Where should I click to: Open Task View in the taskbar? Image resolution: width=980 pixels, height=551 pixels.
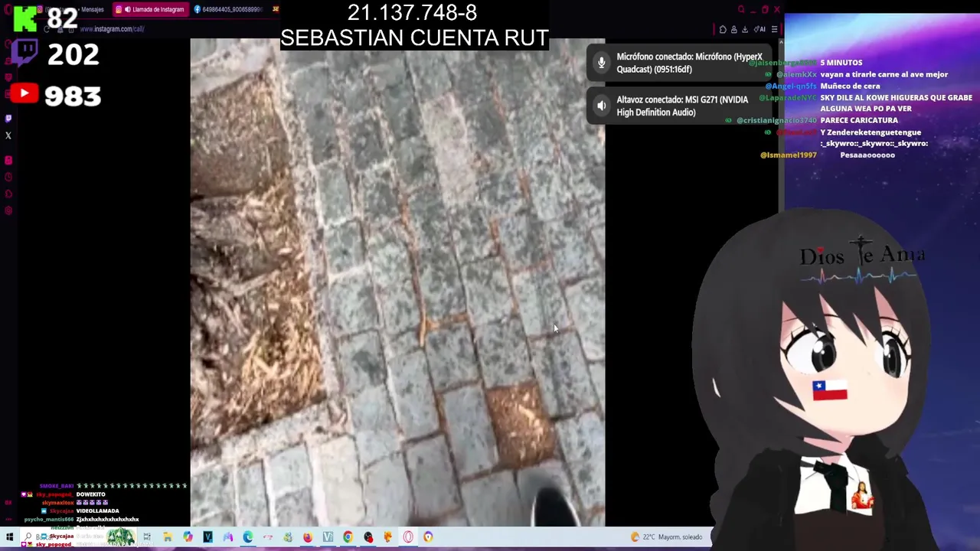click(x=147, y=537)
